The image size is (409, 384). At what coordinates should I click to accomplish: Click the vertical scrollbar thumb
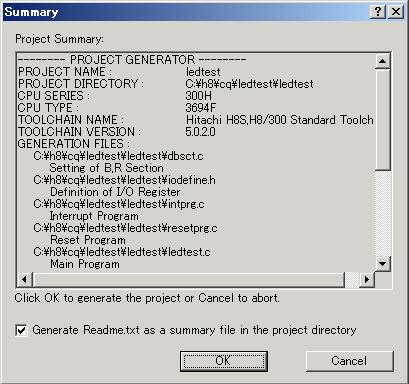[382, 119]
